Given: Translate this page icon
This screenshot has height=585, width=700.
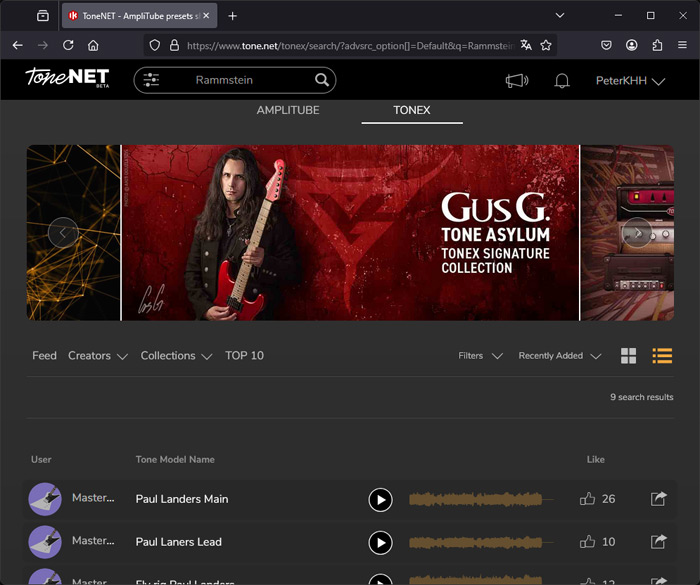Looking at the screenshot, I should tap(526, 45).
